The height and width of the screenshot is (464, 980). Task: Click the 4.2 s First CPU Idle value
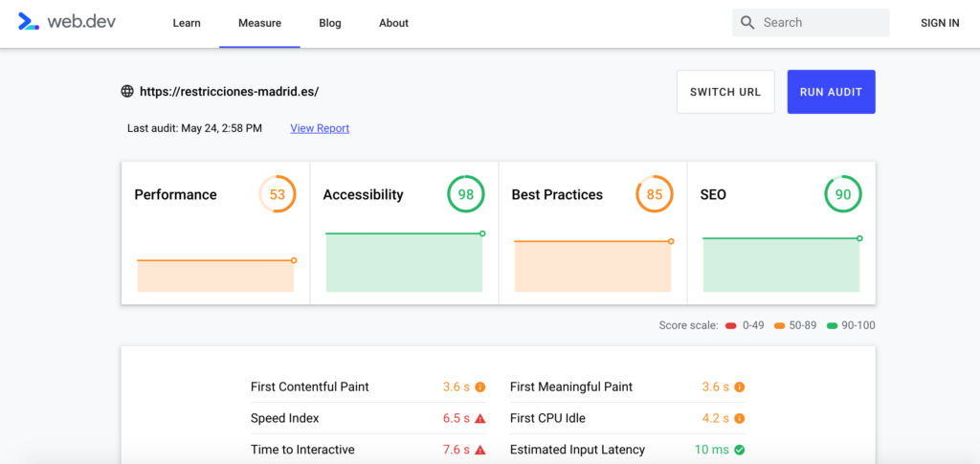pos(716,418)
